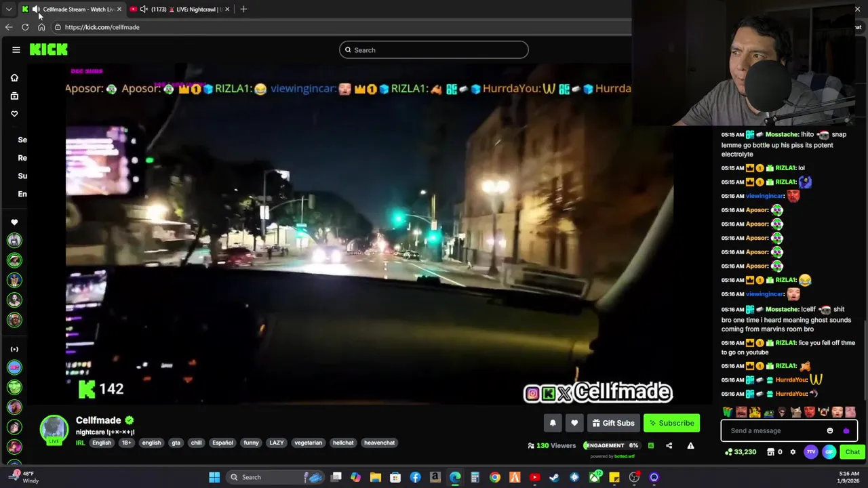Image resolution: width=868 pixels, height=488 pixels.
Task: Open Cellfmade channel avatar
Action: point(54,428)
